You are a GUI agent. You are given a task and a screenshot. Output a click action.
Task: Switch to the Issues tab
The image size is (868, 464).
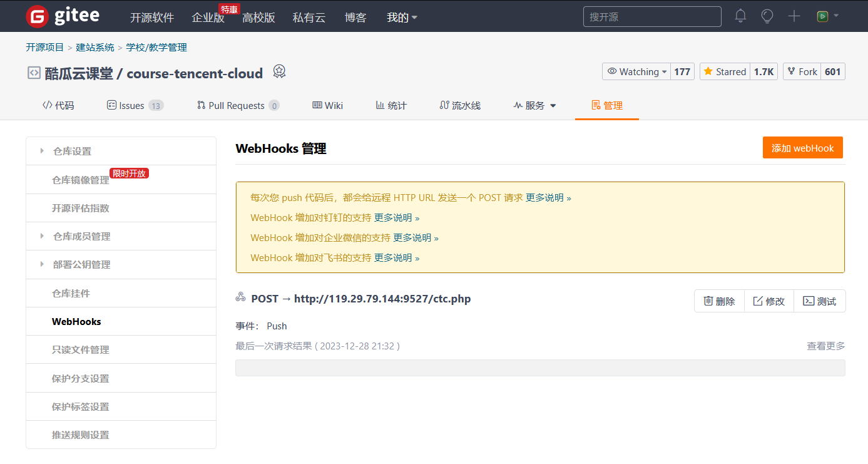[135, 105]
